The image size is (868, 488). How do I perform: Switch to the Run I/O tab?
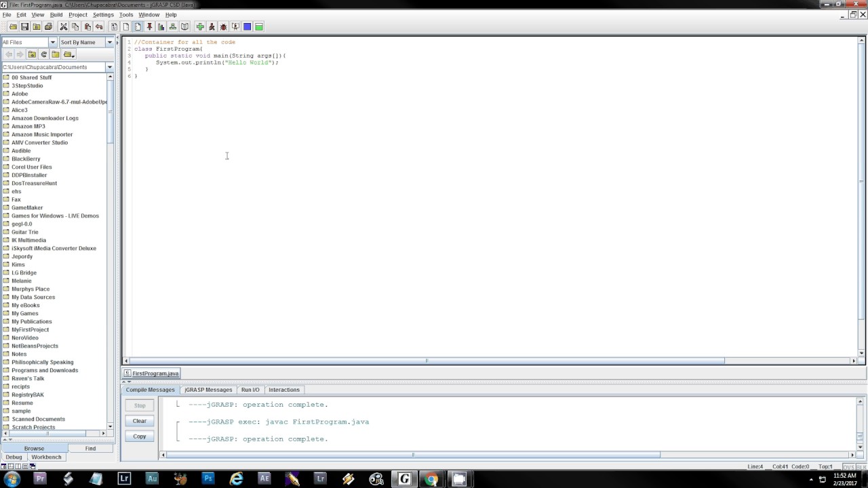click(x=250, y=390)
